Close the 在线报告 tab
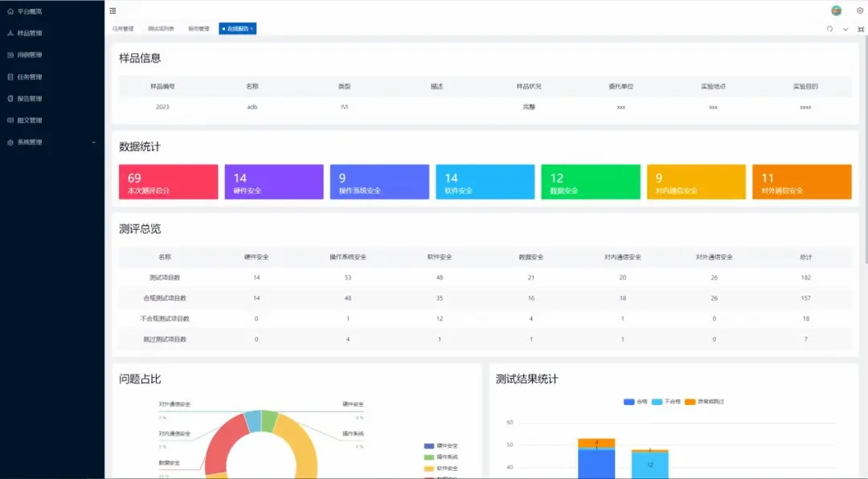This screenshot has width=868, height=479. (252, 28)
